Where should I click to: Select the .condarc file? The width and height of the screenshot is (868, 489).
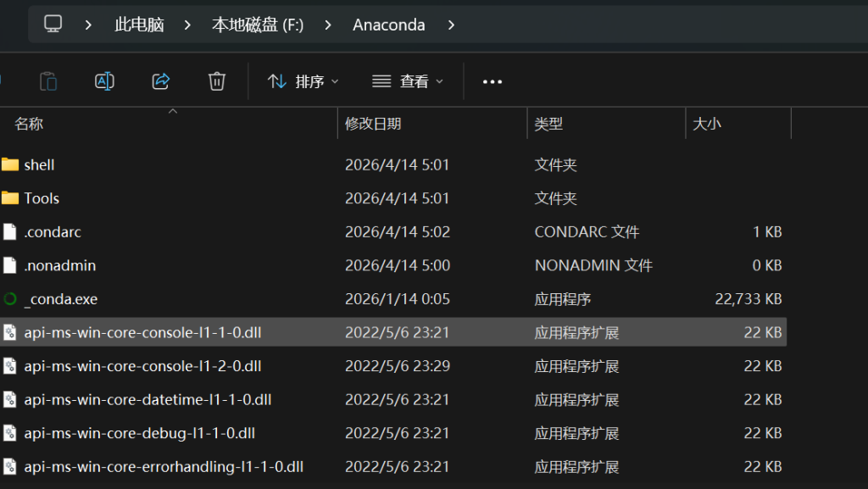pyautogui.click(x=53, y=231)
